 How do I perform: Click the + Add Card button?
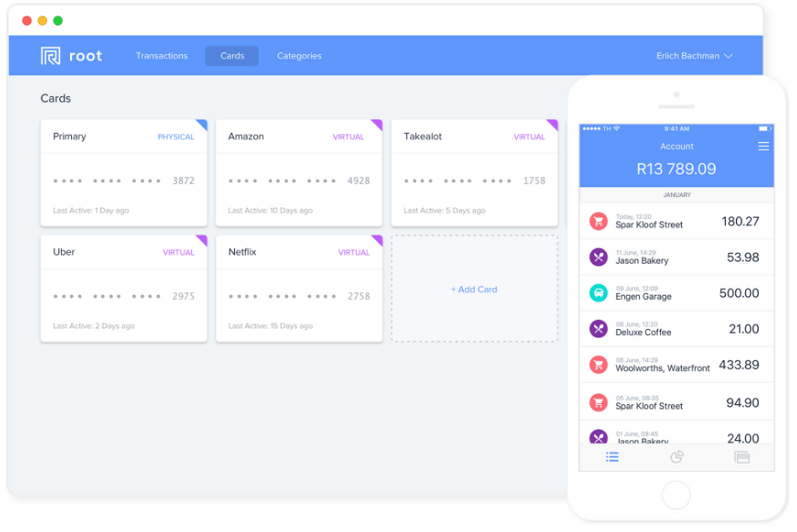point(474,289)
